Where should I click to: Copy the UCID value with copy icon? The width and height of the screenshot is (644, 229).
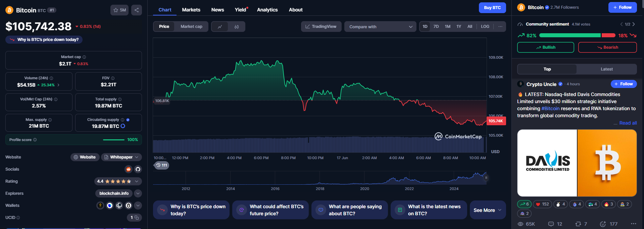(x=137, y=218)
